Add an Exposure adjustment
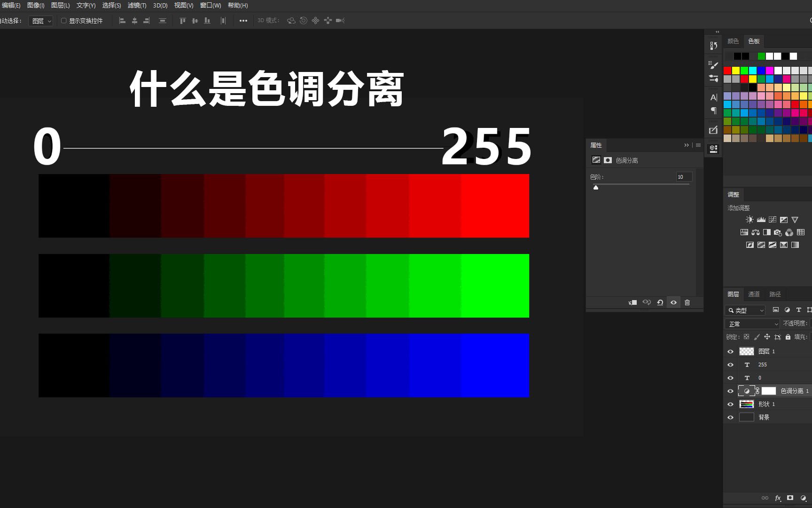812x508 pixels. 783,220
